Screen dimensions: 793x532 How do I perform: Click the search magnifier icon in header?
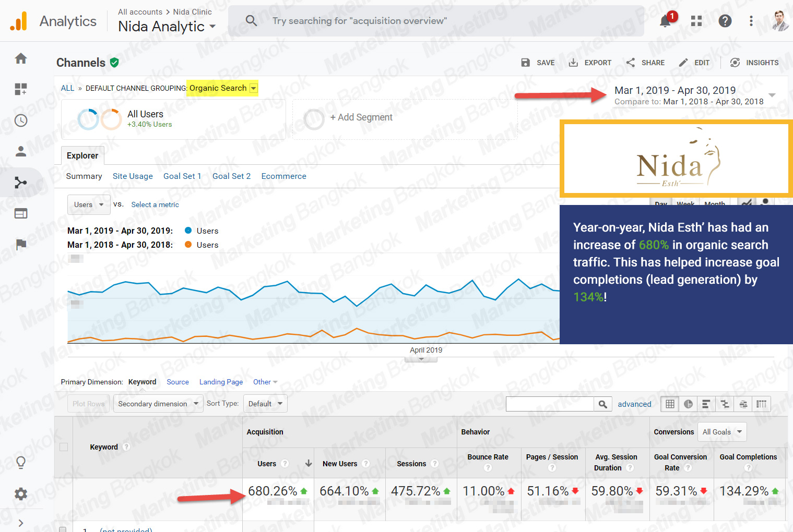pyautogui.click(x=251, y=21)
